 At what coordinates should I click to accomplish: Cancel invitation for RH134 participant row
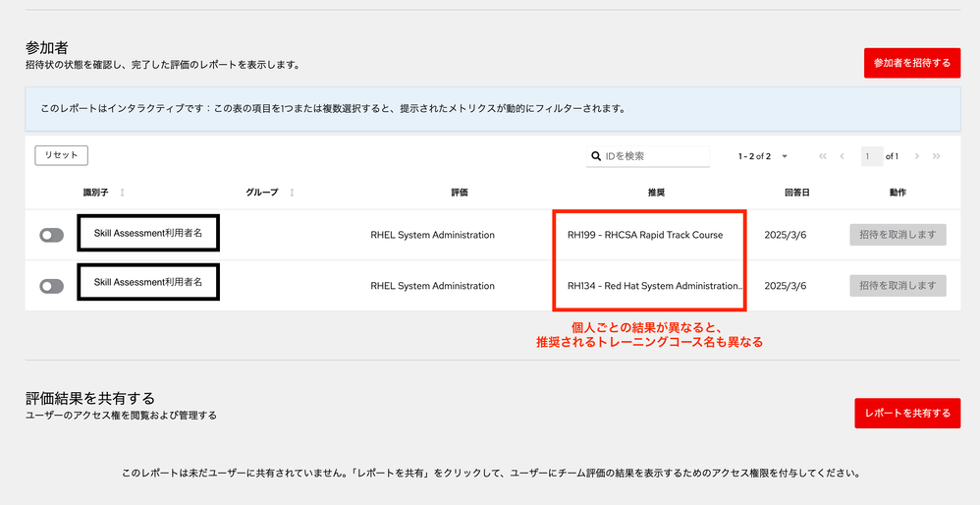tap(898, 286)
